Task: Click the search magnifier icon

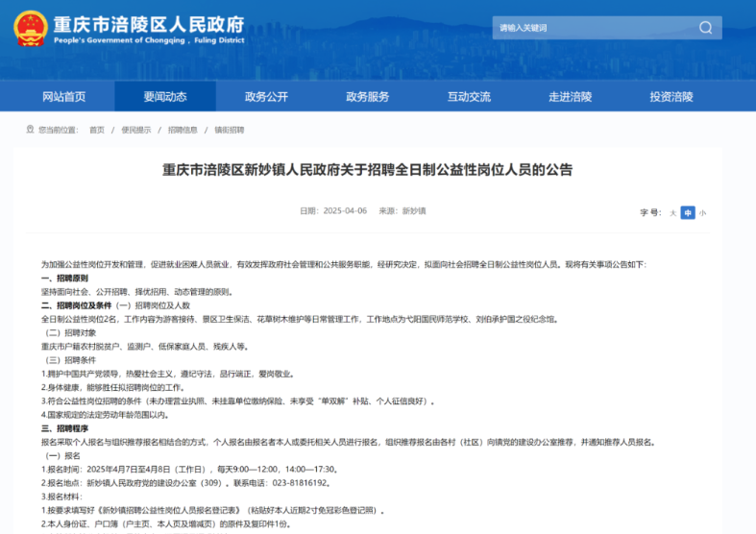Action: pos(705,28)
